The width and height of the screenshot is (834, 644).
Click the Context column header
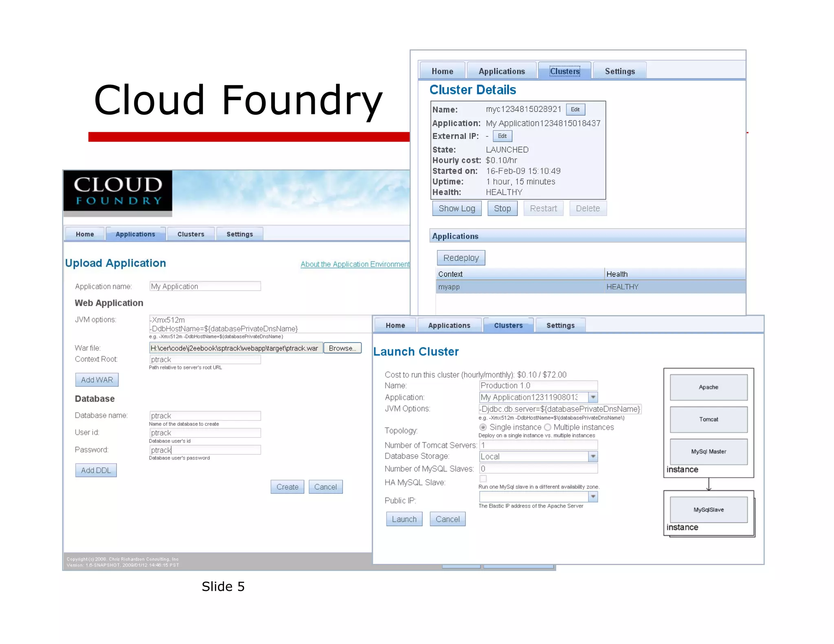(520, 274)
